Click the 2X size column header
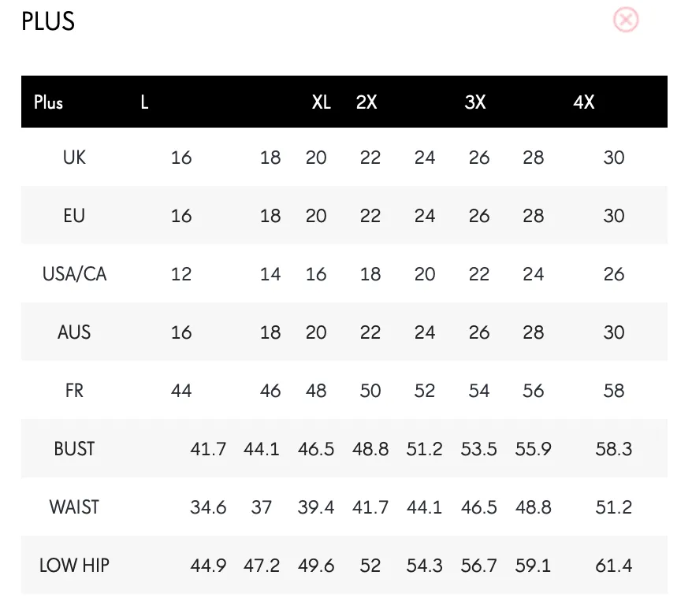The width and height of the screenshot is (692, 616). [x=366, y=102]
